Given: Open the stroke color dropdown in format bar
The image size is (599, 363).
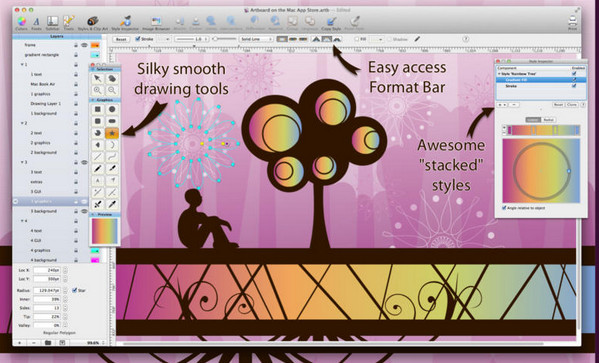Looking at the screenshot, I should pyautogui.click(x=164, y=39).
